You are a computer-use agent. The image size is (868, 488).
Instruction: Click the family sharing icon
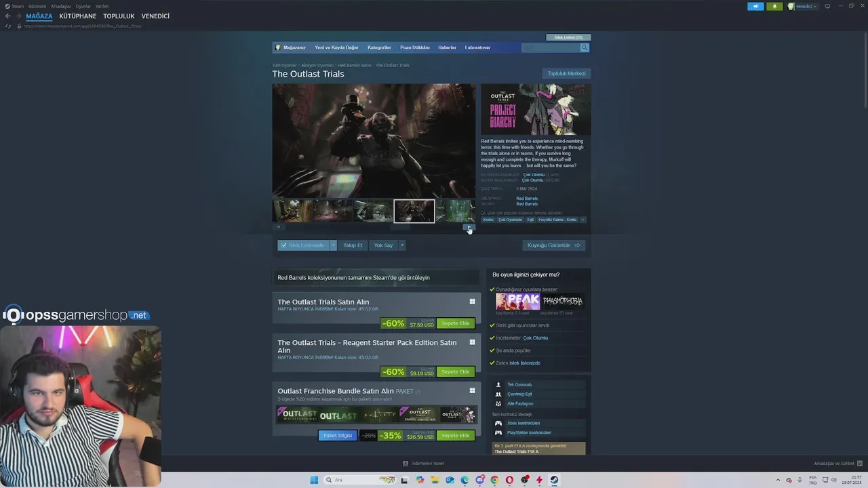click(x=498, y=403)
